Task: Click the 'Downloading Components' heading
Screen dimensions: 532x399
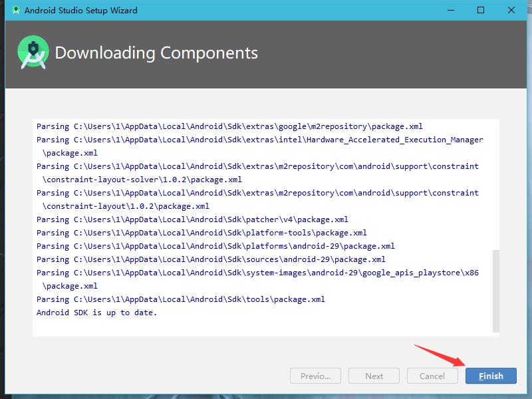Action: (156, 53)
